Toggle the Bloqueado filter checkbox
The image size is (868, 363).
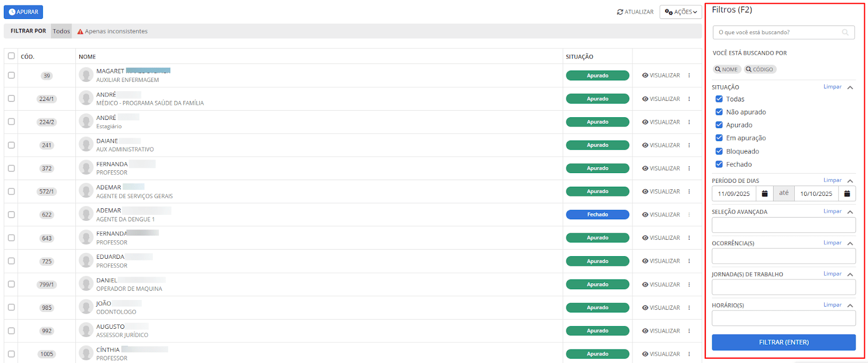pyautogui.click(x=719, y=151)
